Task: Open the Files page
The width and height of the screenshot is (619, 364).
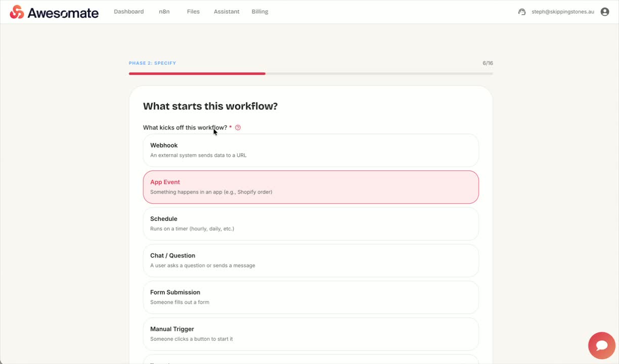Action: pos(193,12)
